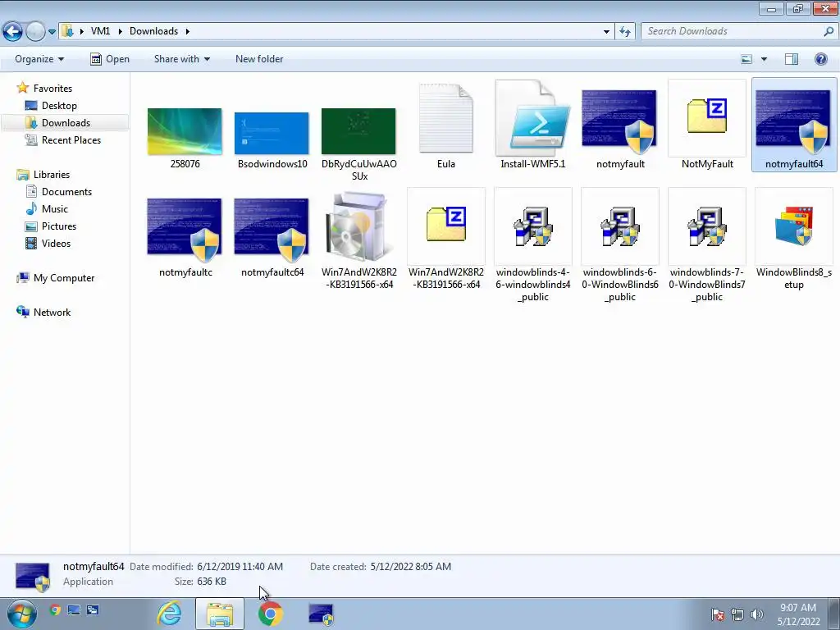Click the Open toolbar button

(x=110, y=59)
